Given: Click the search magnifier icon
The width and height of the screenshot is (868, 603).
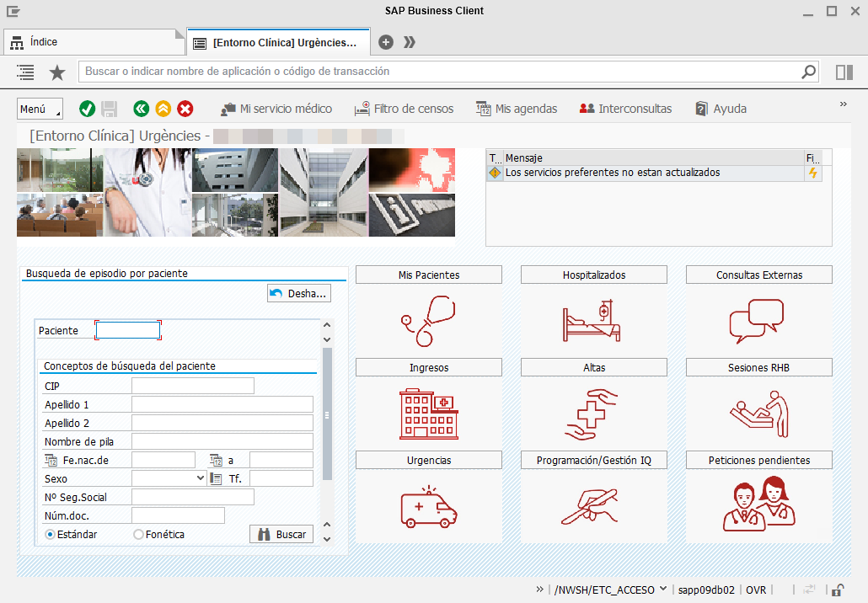Looking at the screenshot, I should tap(809, 72).
